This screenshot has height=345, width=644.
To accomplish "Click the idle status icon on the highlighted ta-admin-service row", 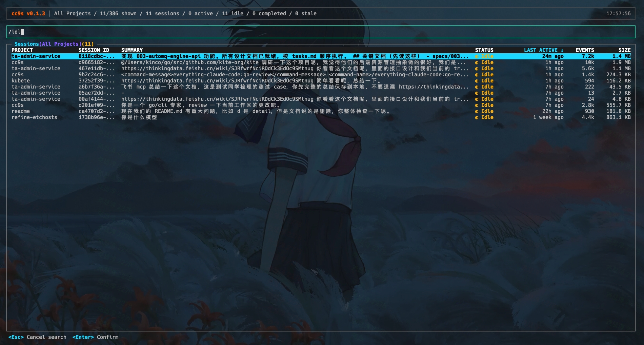I will tap(478, 56).
